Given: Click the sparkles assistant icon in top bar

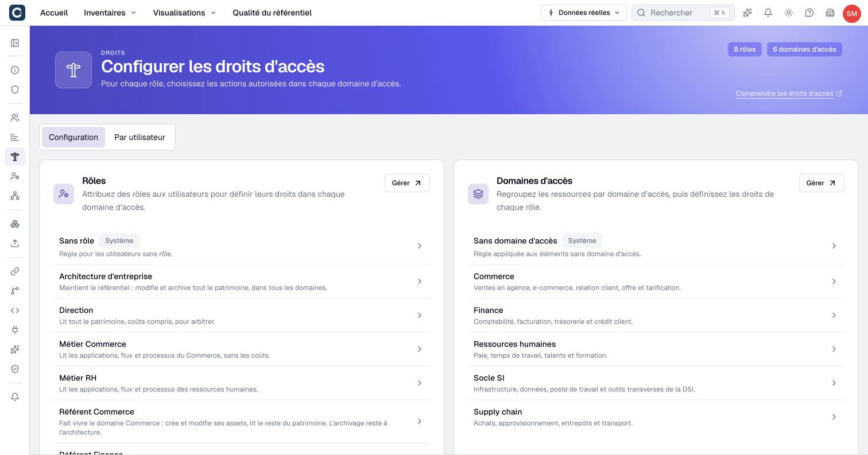Looking at the screenshot, I should point(747,13).
